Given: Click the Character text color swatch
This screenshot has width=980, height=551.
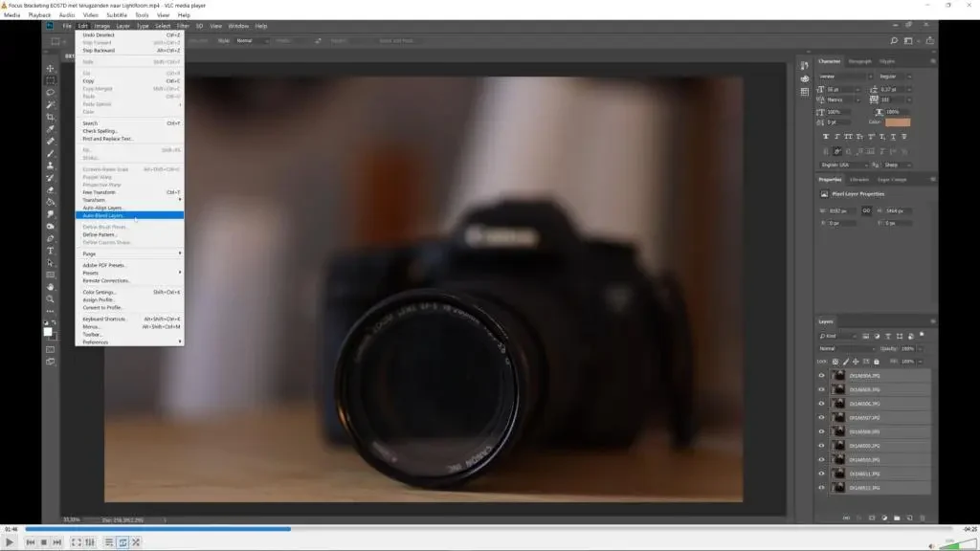Looking at the screenshot, I should pos(898,122).
